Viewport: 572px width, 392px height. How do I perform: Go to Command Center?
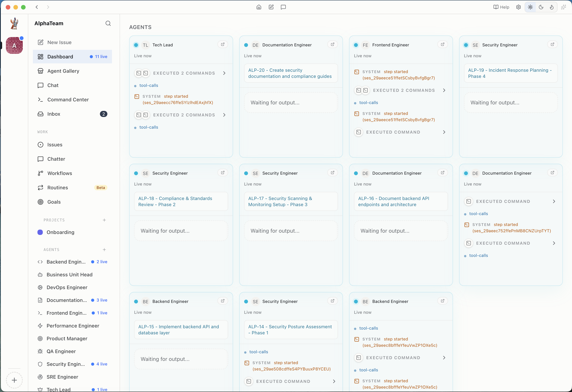click(x=68, y=100)
